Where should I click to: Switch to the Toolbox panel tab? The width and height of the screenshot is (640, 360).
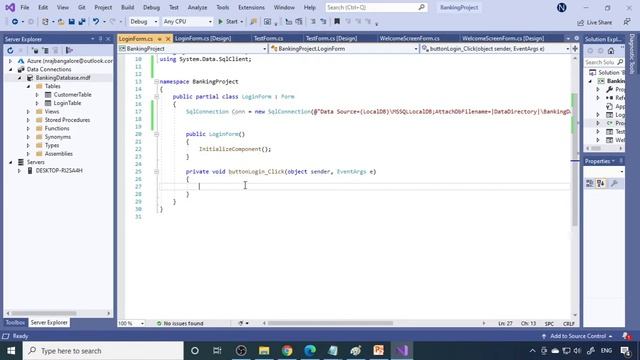pyautogui.click(x=15, y=322)
